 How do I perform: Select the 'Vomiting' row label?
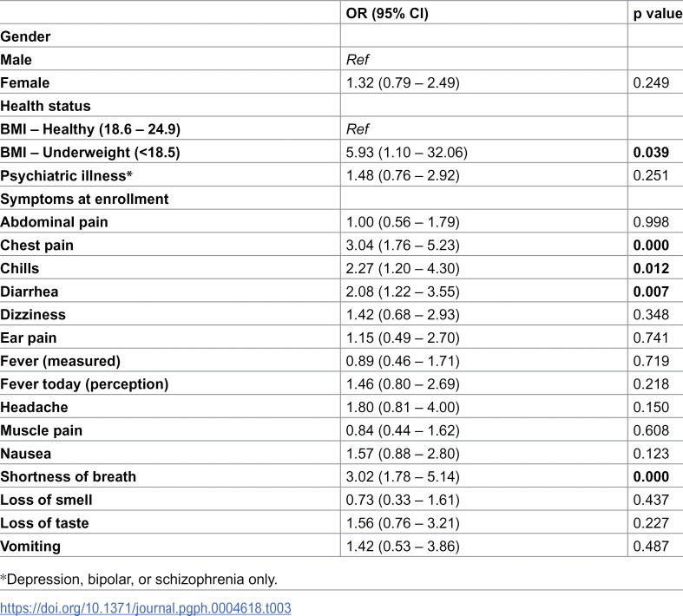[30, 547]
